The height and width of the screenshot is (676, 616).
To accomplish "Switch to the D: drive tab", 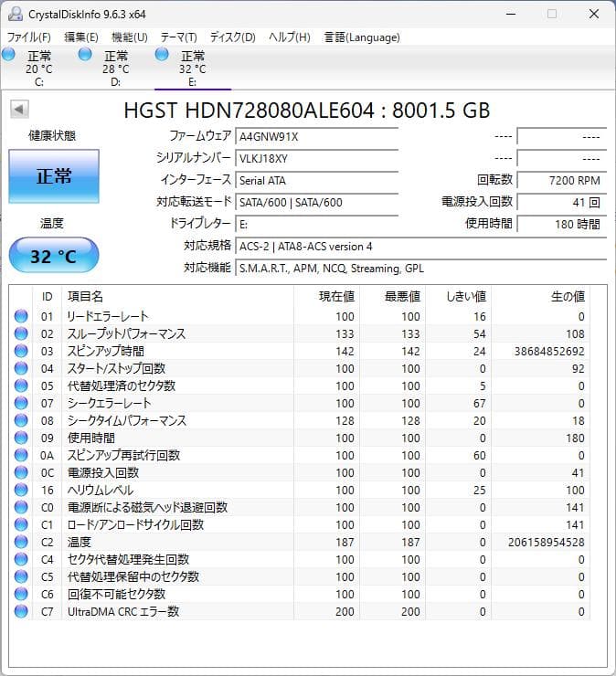I will point(115,68).
